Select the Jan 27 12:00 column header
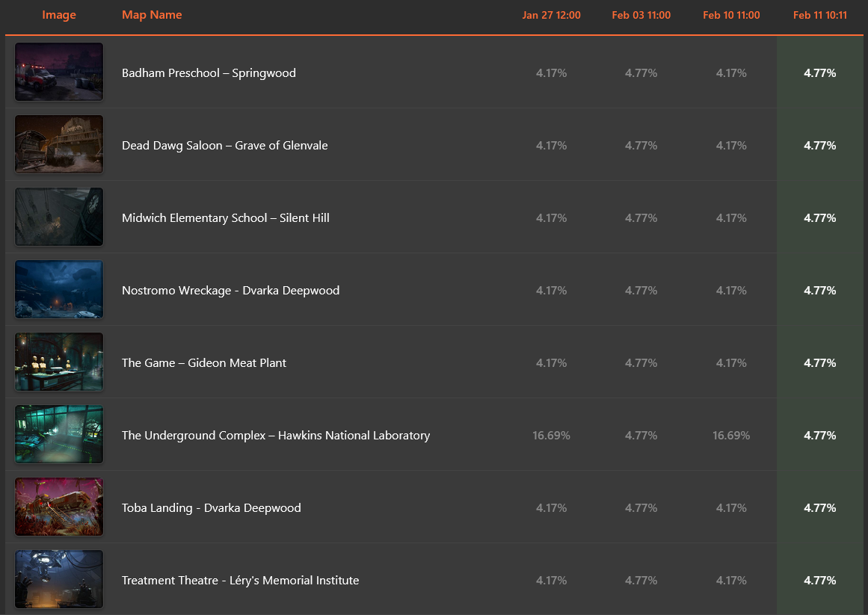868x615 pixels. coord(551,16)
